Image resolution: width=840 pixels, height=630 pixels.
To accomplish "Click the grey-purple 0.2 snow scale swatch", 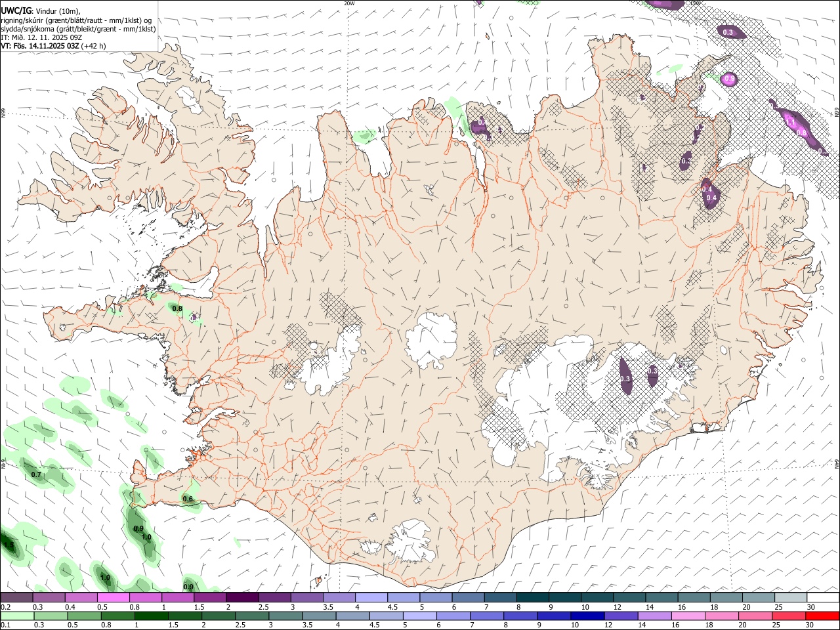I will coord(16,598).
